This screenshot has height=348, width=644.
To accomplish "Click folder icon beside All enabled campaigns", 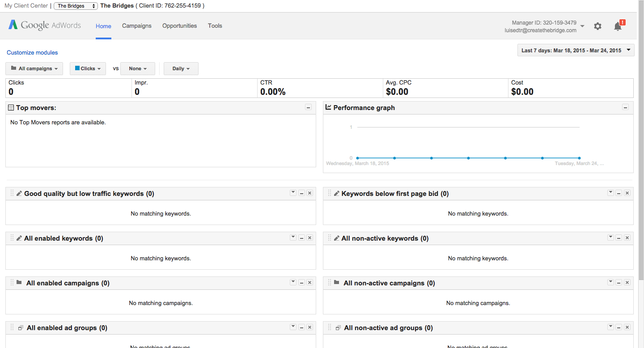I will pyautogui.click(x=19, y=282).
